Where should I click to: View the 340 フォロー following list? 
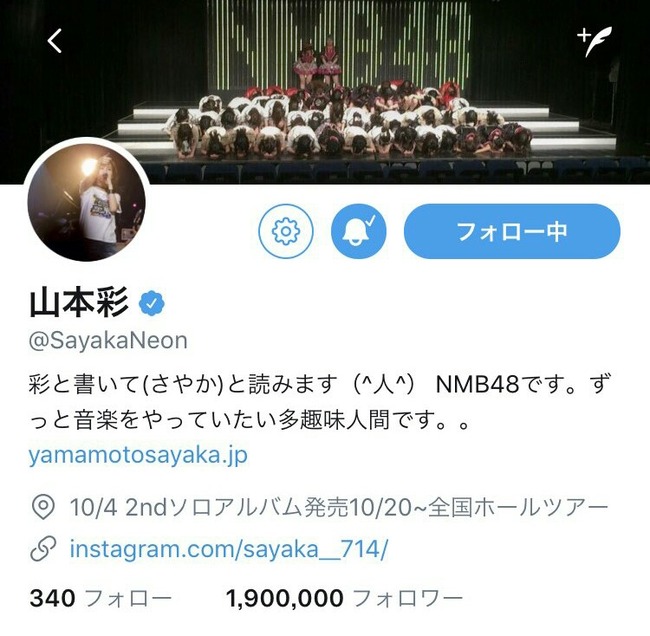(x=100, y=598)
